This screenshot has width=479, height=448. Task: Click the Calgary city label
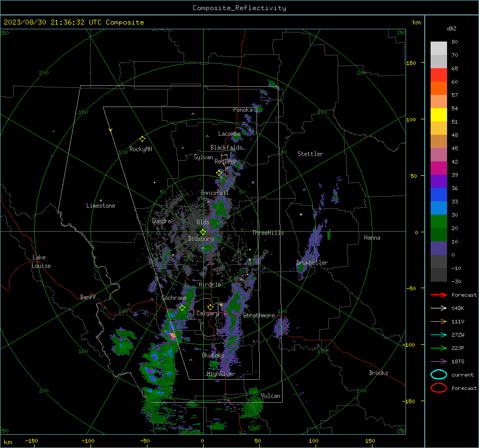click(208, 313)
